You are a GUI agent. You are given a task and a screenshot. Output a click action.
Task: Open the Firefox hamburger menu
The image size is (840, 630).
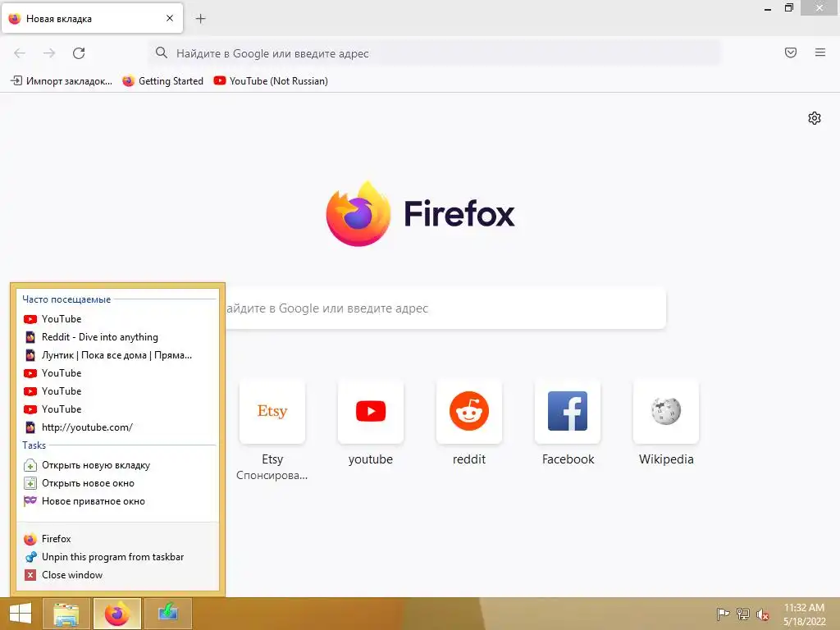(x=820, y=52)
